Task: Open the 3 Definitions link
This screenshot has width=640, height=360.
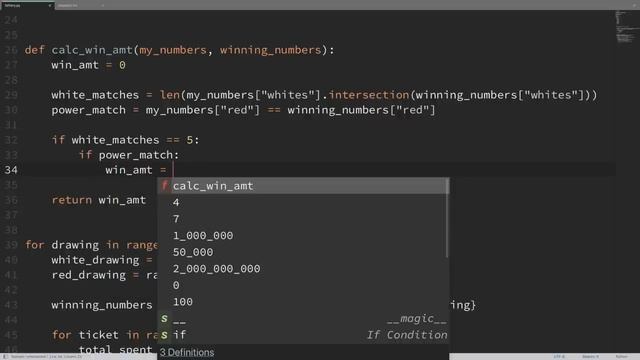Action: (x=187, y=352)
